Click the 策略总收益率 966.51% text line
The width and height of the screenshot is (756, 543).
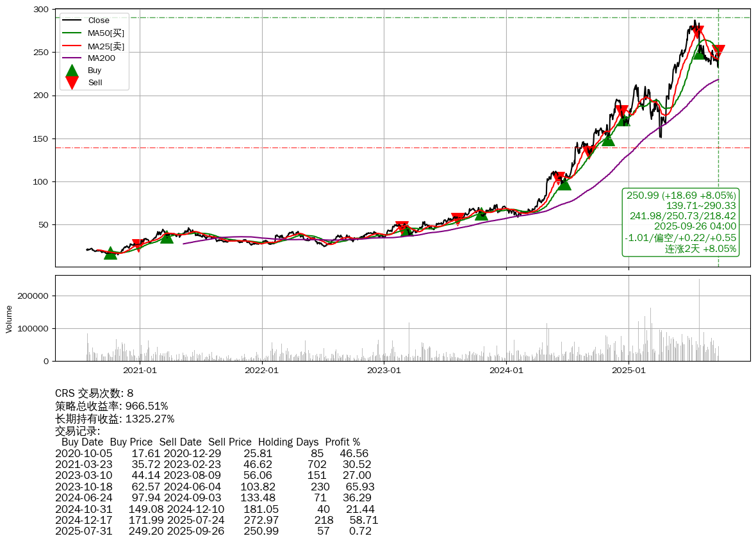tap(111, 406)
